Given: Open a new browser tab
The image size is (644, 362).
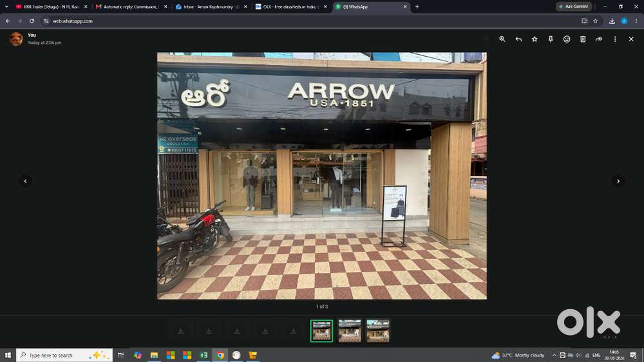Looking at the screenshot, I should coord(417,6).
